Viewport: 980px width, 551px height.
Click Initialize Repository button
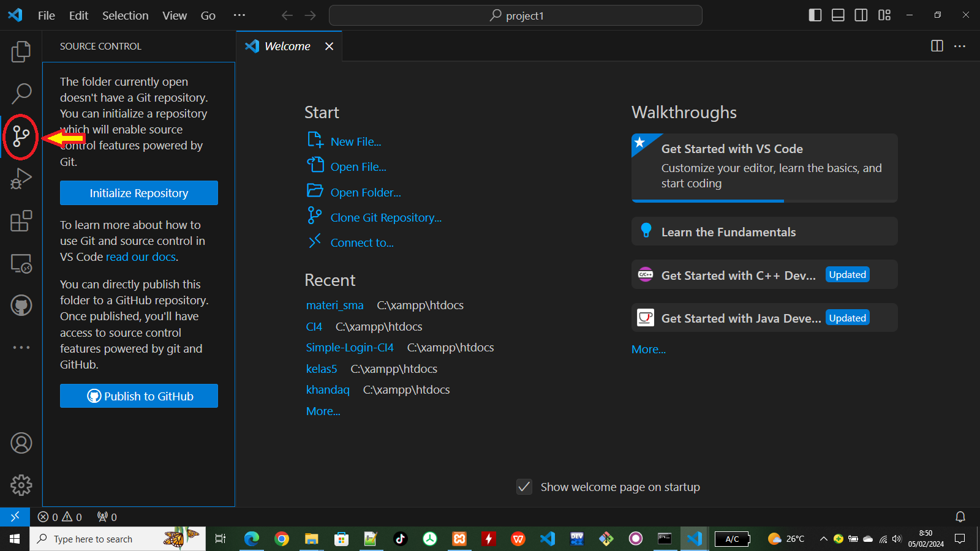point(139,193)
